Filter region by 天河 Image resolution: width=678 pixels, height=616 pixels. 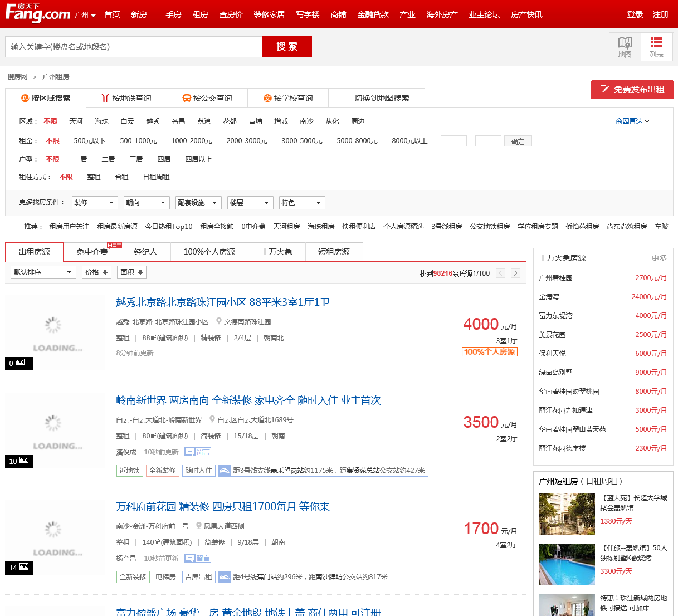coord(76,121)
